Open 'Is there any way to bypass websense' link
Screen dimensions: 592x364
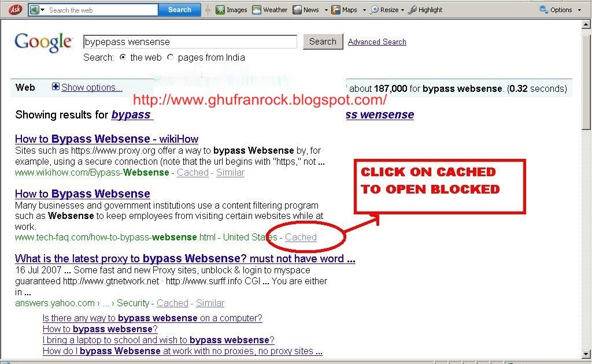click(x=152, y=318)
